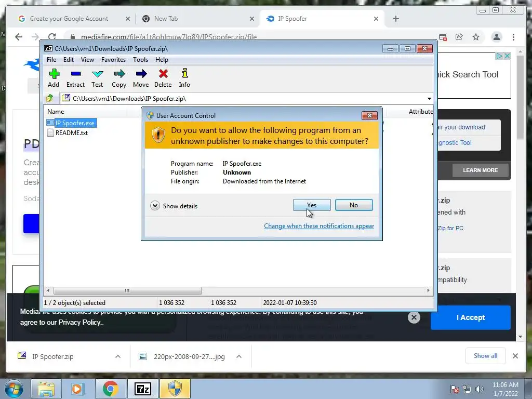Open the Tools menu
This screenshot has height=399, width=532.
pyautogui.click(x=140, y=60)
